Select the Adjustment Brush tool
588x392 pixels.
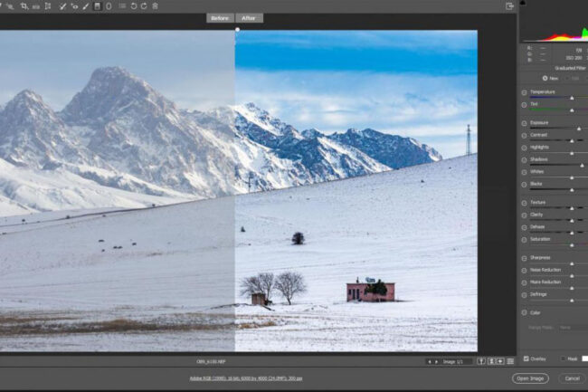pos(86,6)
